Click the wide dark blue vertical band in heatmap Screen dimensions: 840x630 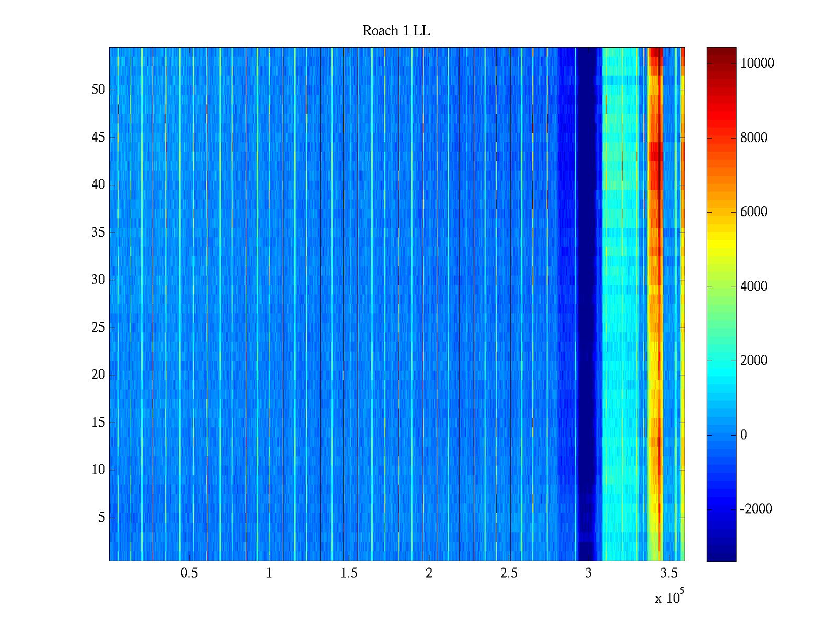pos(587,304)
